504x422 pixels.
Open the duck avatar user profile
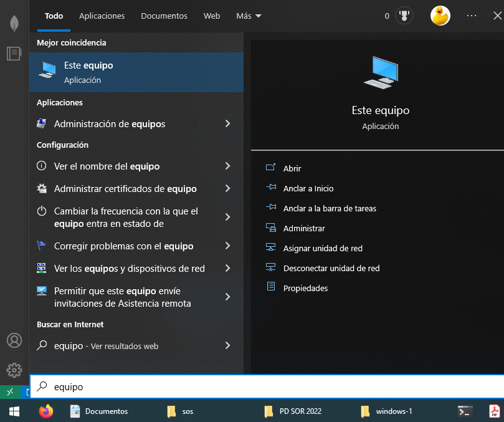click(x=440, y=16)
